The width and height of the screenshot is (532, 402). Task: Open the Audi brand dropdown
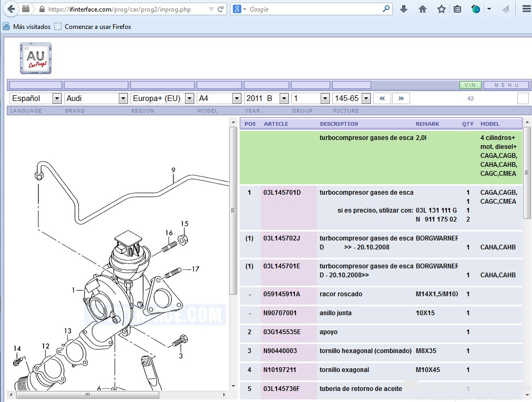click(96, 98)
